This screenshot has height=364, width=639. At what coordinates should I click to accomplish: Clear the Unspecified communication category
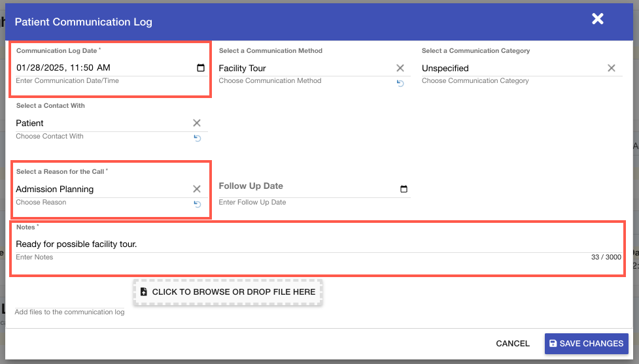tap(611, 68)
